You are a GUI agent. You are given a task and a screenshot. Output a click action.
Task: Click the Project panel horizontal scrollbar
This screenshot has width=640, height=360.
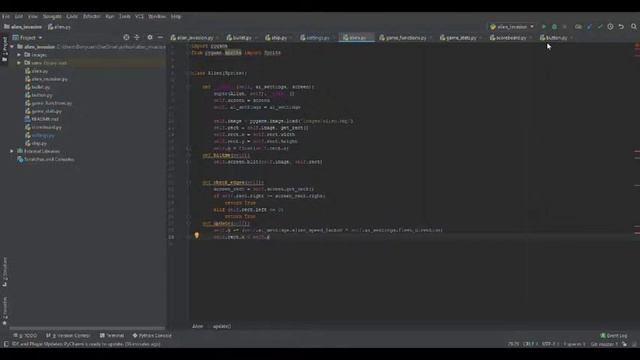[87, 328]
